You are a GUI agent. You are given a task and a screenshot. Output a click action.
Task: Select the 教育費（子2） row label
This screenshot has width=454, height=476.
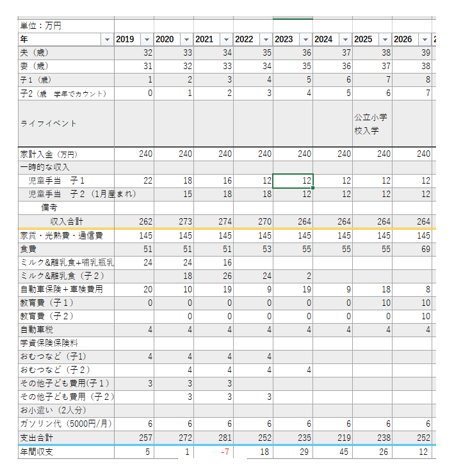(x=66, y=316)
